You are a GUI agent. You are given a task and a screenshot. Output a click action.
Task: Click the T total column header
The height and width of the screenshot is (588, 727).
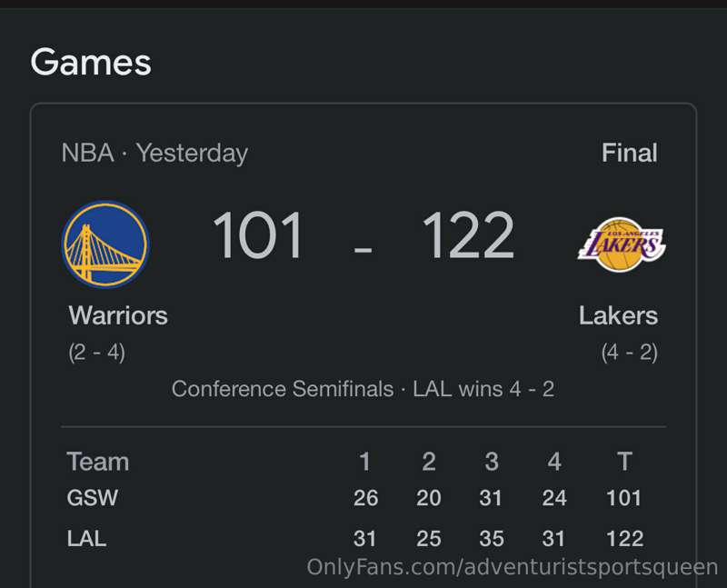tap(624, 462)
